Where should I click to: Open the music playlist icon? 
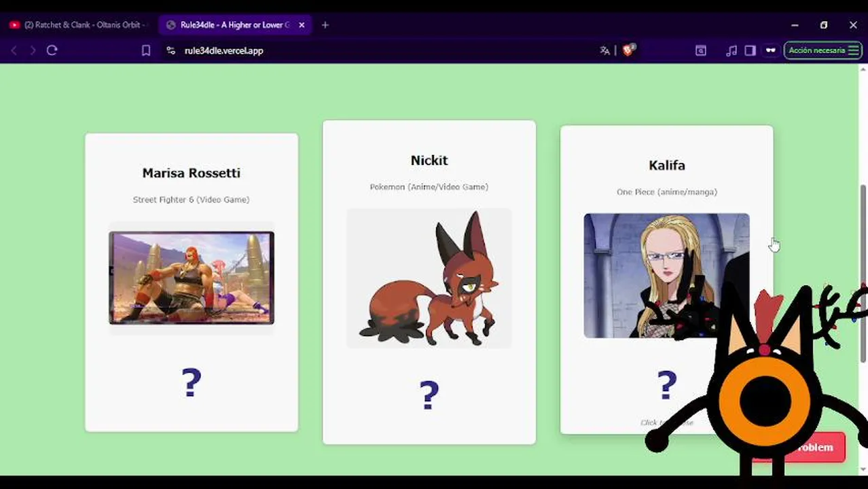point(731,50)
